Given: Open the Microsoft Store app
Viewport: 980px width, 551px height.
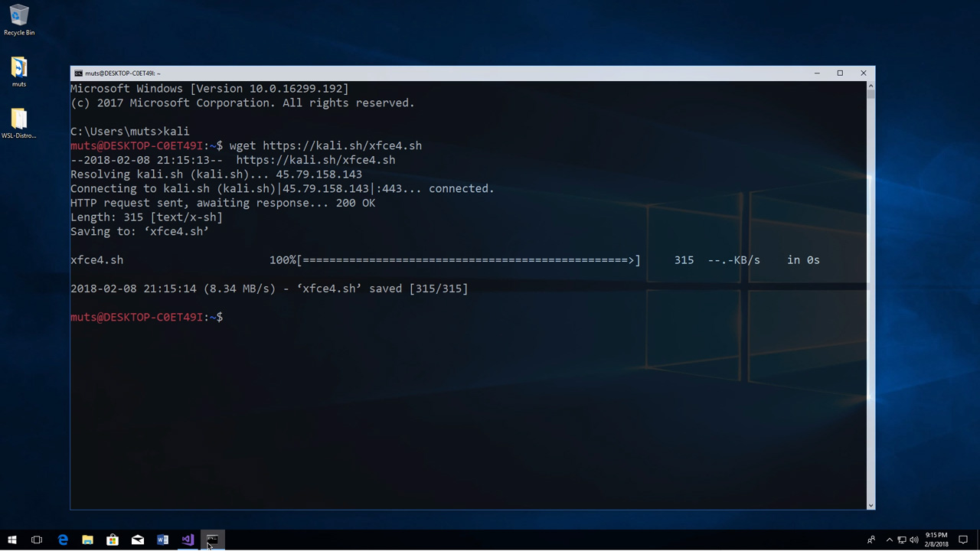Looking at the screenshot, I should point(113,540).
